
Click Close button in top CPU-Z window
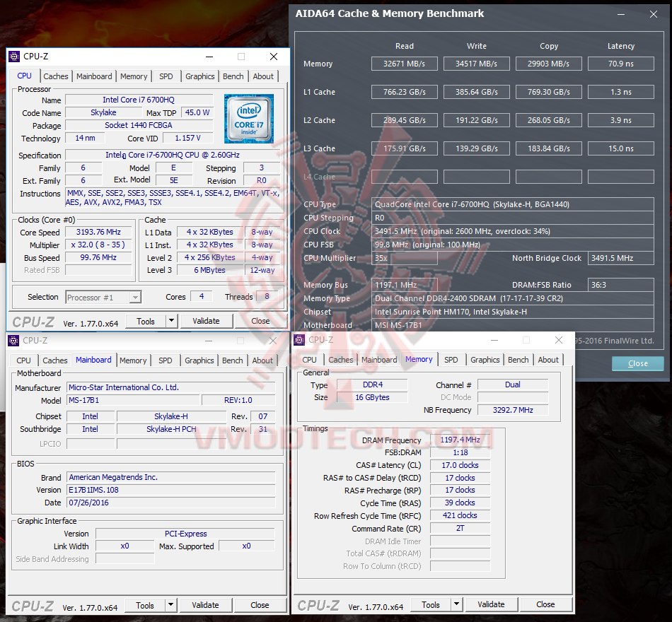260,321
